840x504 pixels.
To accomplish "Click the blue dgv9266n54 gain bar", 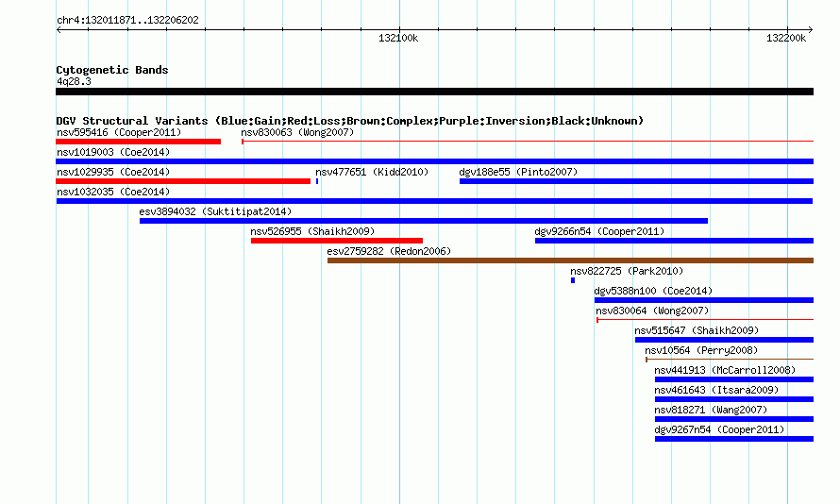I will [674, 241].
